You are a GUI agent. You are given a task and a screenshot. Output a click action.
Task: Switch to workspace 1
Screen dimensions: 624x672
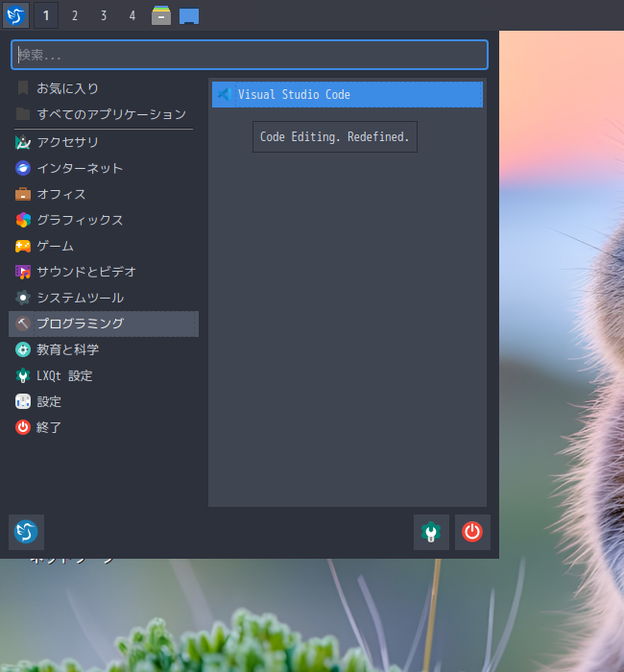point(46,16)
